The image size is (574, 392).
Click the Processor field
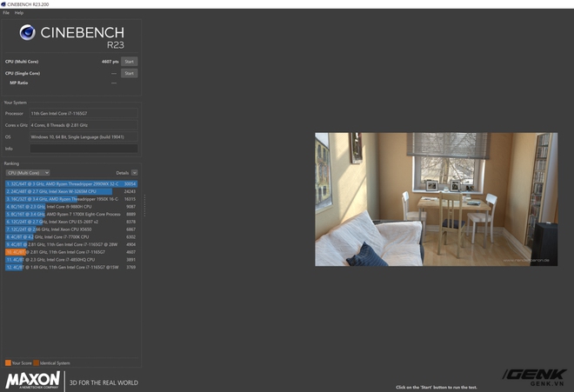click(x=83, y=114)
